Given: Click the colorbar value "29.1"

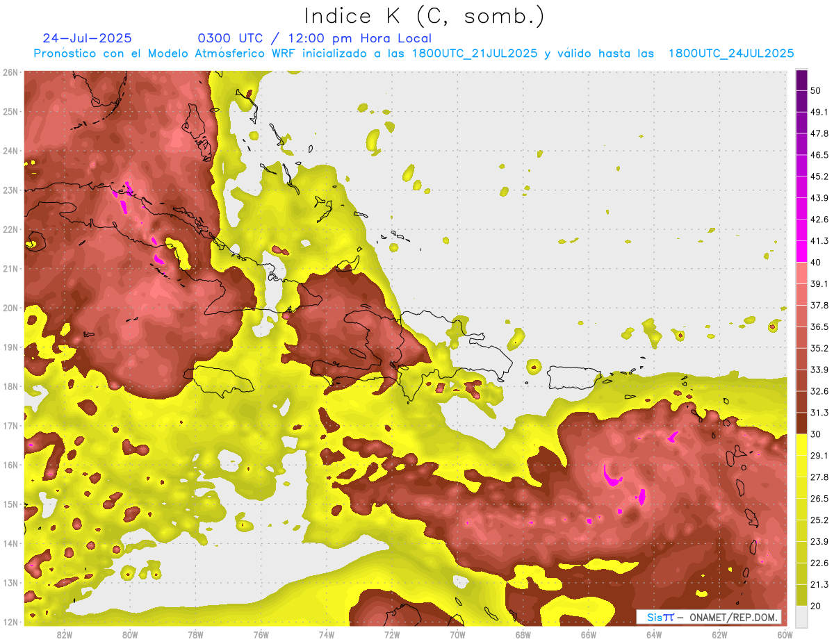Looking at the screenshot, I should pyautogui.click(x=819, y=455).
